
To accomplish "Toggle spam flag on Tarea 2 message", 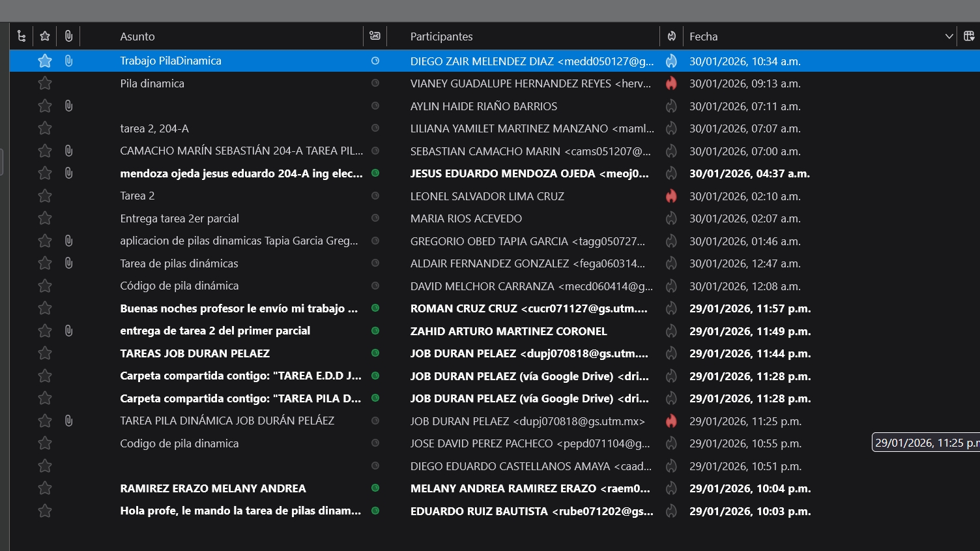I will click(x=671, y=196).
